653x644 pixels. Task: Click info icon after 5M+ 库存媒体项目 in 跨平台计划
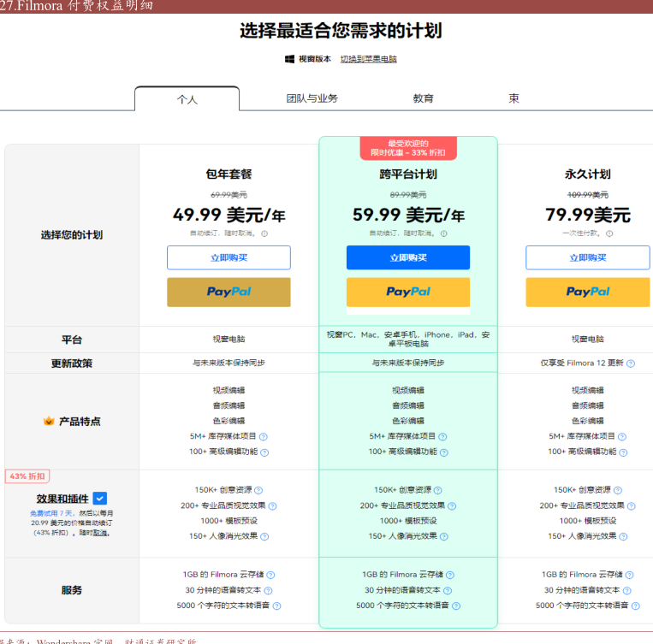[442, 437]
